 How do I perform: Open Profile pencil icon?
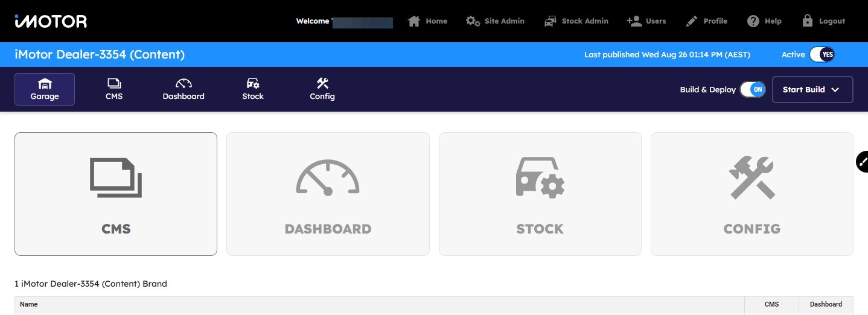click(692, 21)
